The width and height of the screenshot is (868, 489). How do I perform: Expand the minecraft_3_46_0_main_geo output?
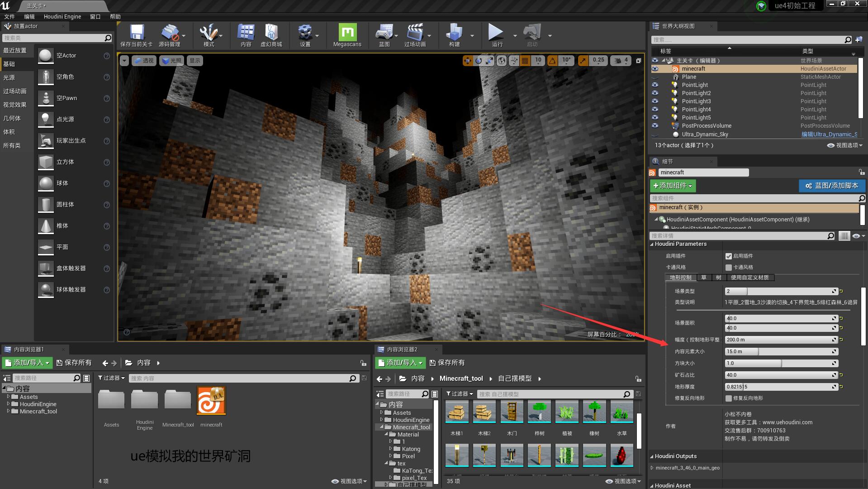(652, 468)
